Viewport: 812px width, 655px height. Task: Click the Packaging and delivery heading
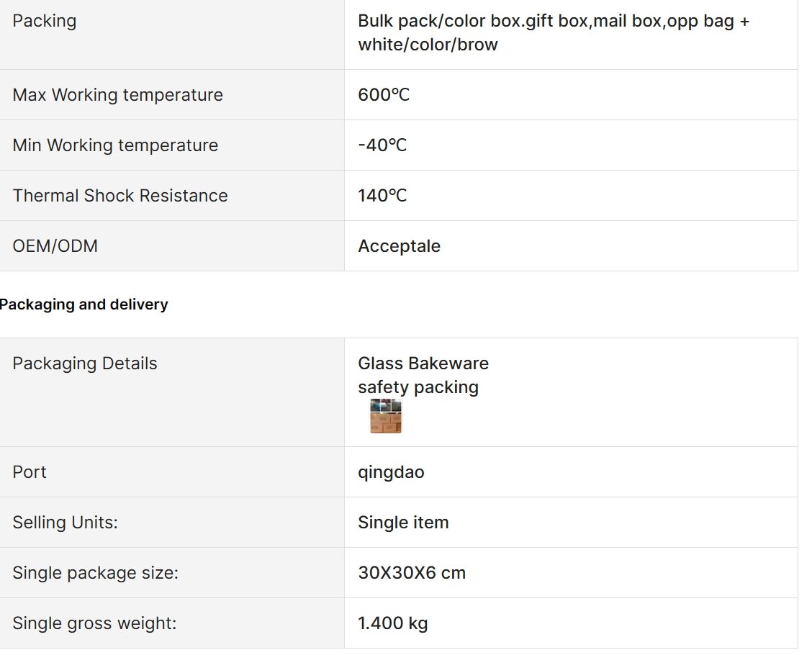84,304
